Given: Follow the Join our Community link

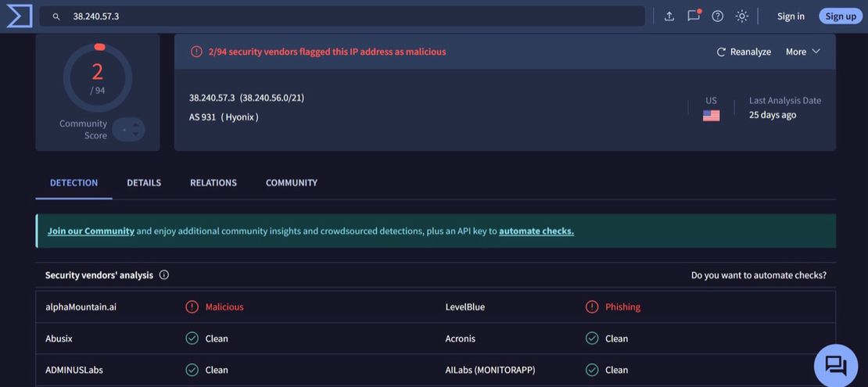Looking at the screenshot, I should [91, 231].
